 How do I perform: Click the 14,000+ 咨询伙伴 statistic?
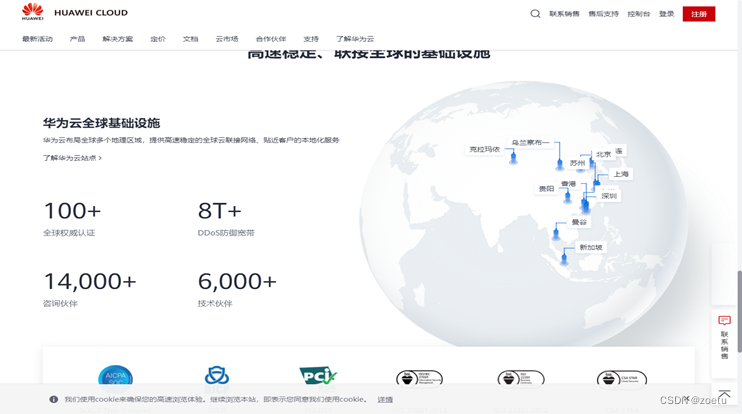click(x=90, y=289)
